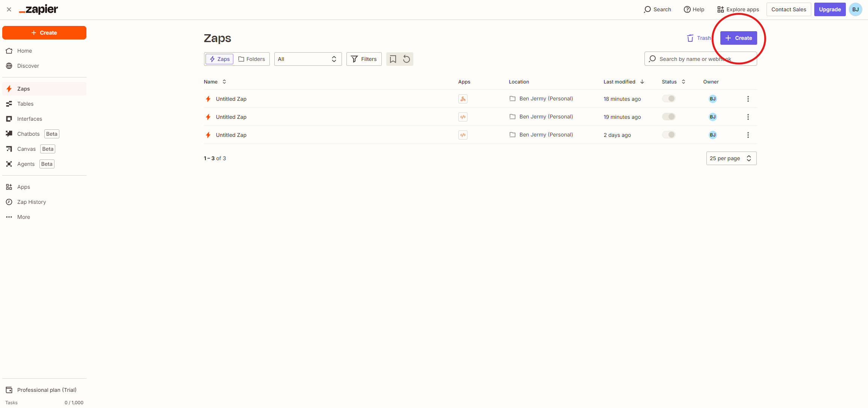Viewport: 868px width, 408px height.
Task: Open Zap History in the sidebar
Action: [x=32, y=202]
